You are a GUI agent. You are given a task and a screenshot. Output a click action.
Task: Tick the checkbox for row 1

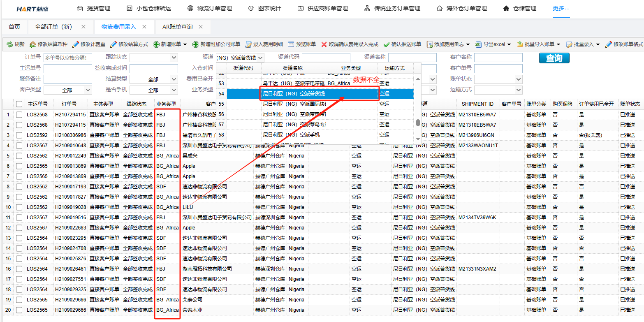19,115
